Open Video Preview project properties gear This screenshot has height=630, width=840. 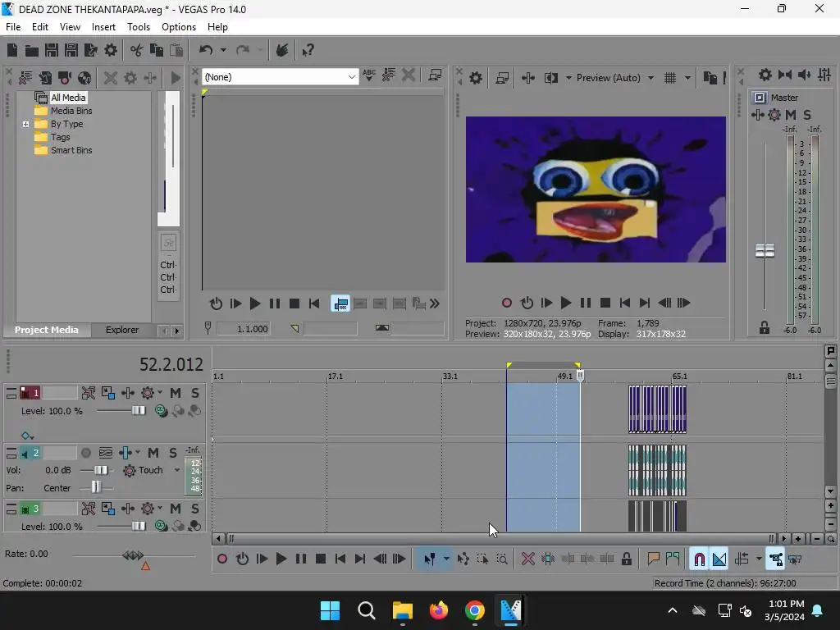tap(475, 78)
